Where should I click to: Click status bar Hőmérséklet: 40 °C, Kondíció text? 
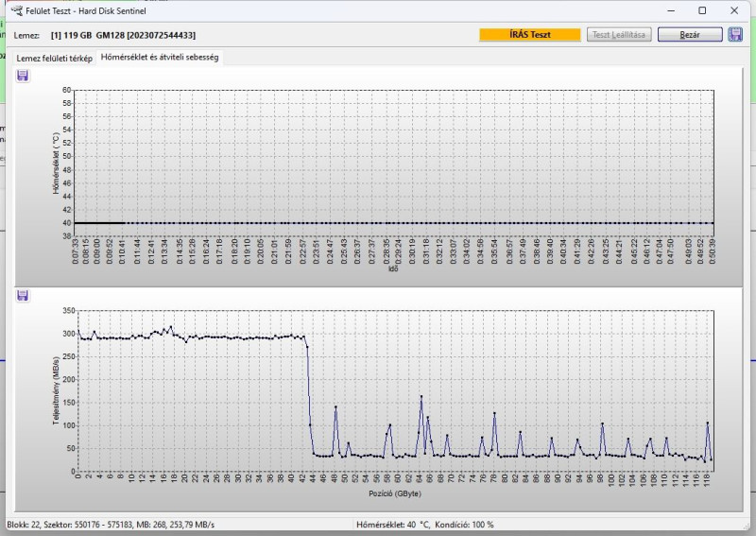[x=424, y=525]
